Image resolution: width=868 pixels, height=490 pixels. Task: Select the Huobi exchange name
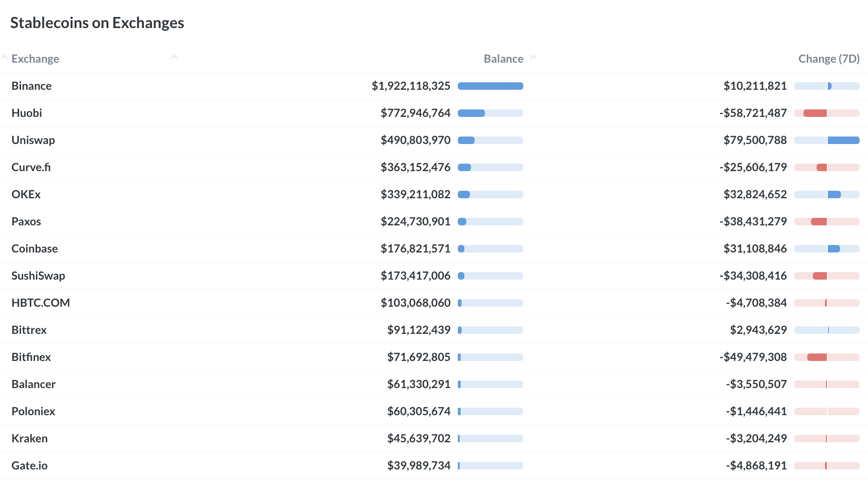(27, 113)
